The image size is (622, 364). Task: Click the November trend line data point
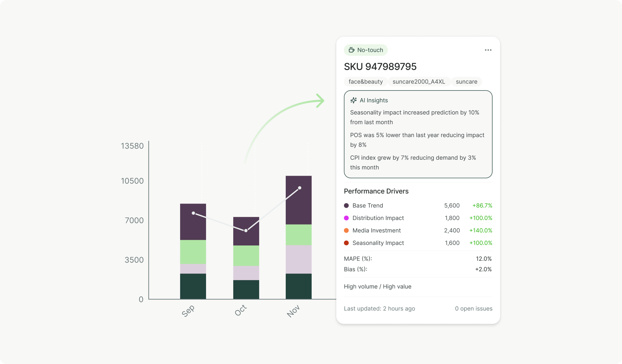(x=299, y=188)
